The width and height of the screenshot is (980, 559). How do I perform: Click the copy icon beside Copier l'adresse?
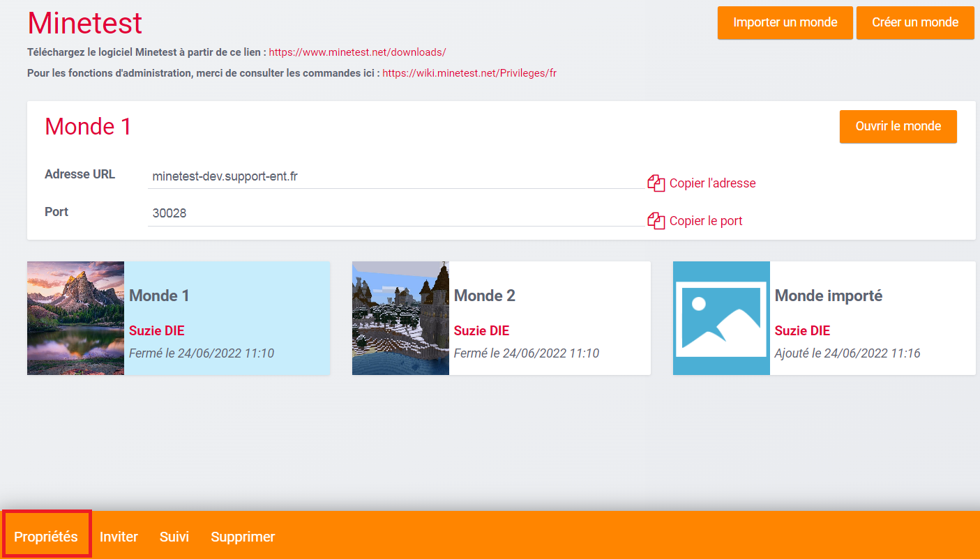click(x=656, y=183)
